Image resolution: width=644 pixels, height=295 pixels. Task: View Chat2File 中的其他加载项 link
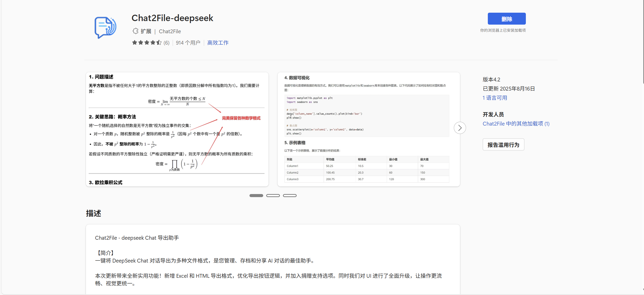point(516,124)
